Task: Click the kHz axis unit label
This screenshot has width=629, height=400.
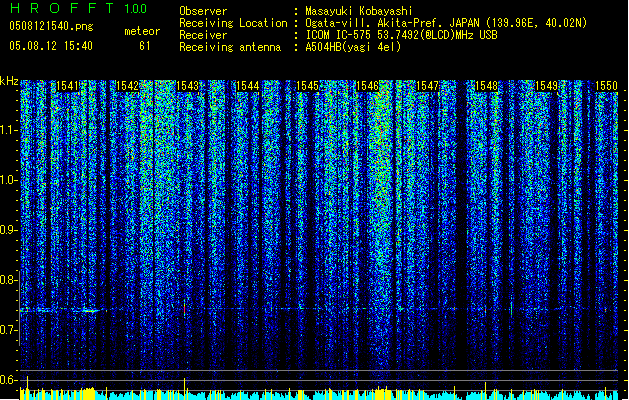Action: [x=9, y=81]
